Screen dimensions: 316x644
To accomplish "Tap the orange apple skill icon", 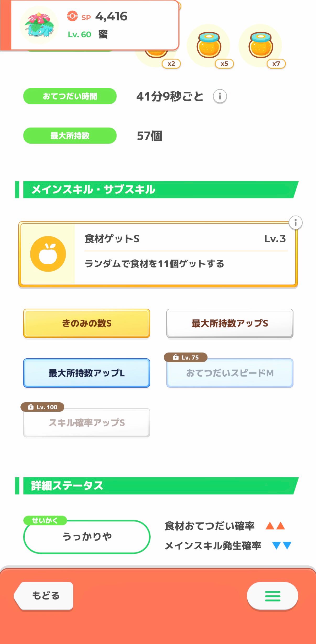I will 48,254.
